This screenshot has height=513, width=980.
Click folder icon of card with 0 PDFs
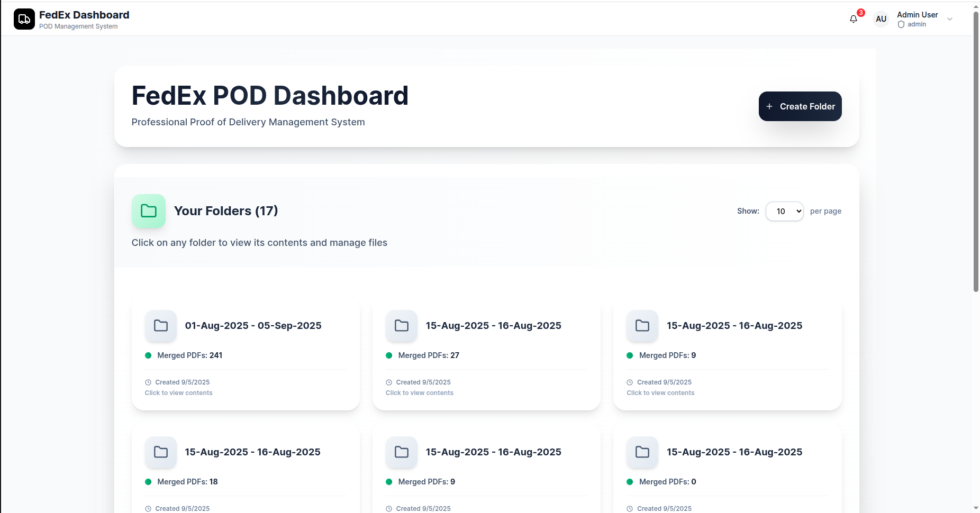642,452
